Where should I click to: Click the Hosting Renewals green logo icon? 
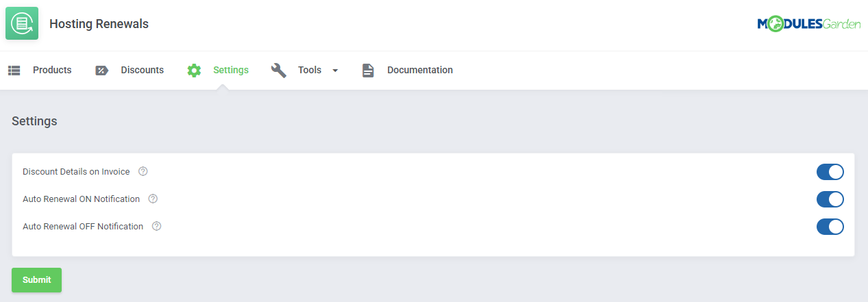point(22,24)
